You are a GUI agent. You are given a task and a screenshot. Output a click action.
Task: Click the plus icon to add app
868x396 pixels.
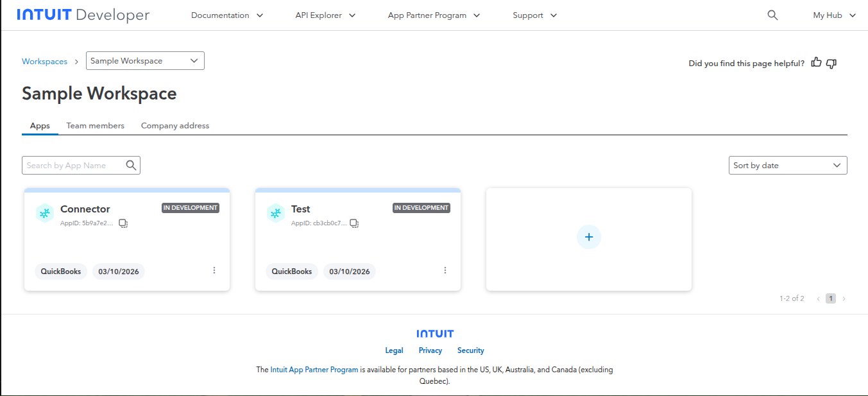pos(589,237)
